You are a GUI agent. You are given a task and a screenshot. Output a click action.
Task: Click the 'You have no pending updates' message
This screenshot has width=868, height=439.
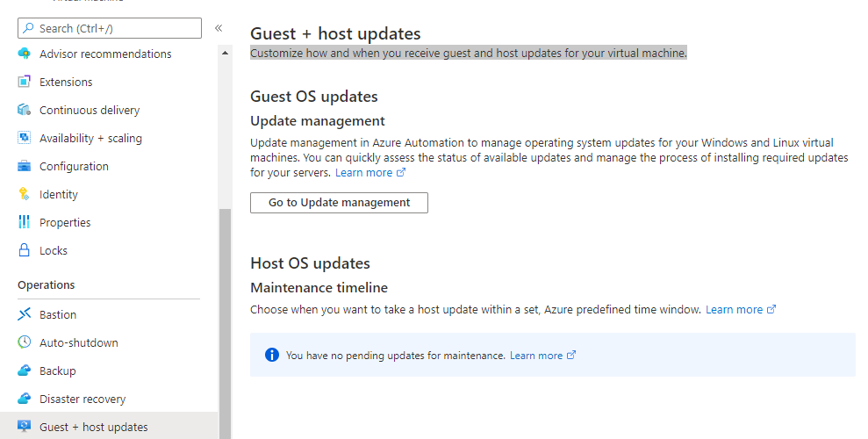pyautogui.click(x=396, y=356)
